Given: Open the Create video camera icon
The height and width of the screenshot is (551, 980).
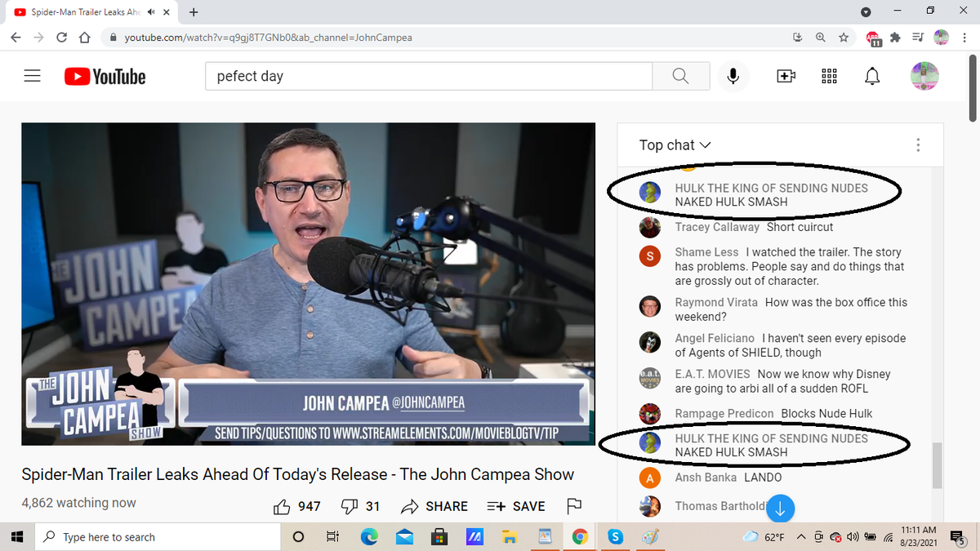Looking at the screenshot, I should (786, 76).
